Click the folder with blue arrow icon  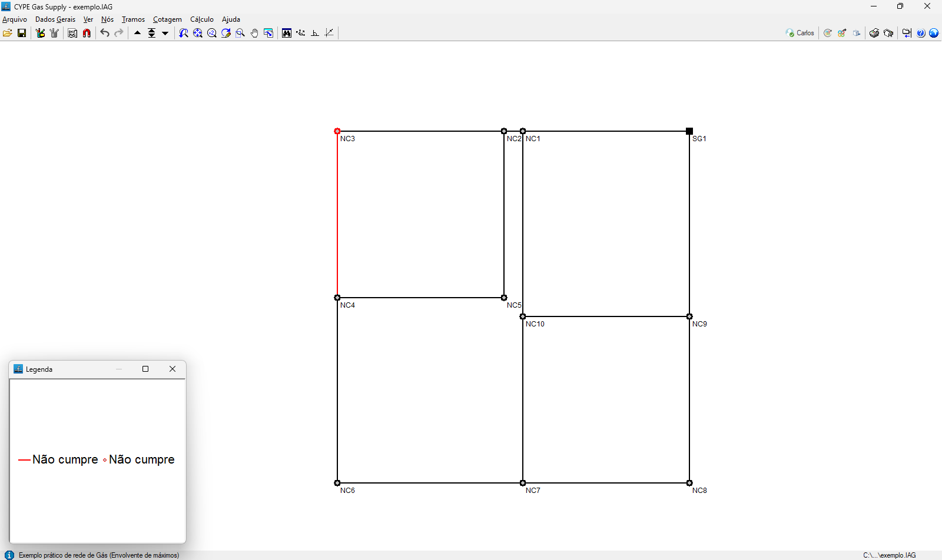[x=907, y=33]
